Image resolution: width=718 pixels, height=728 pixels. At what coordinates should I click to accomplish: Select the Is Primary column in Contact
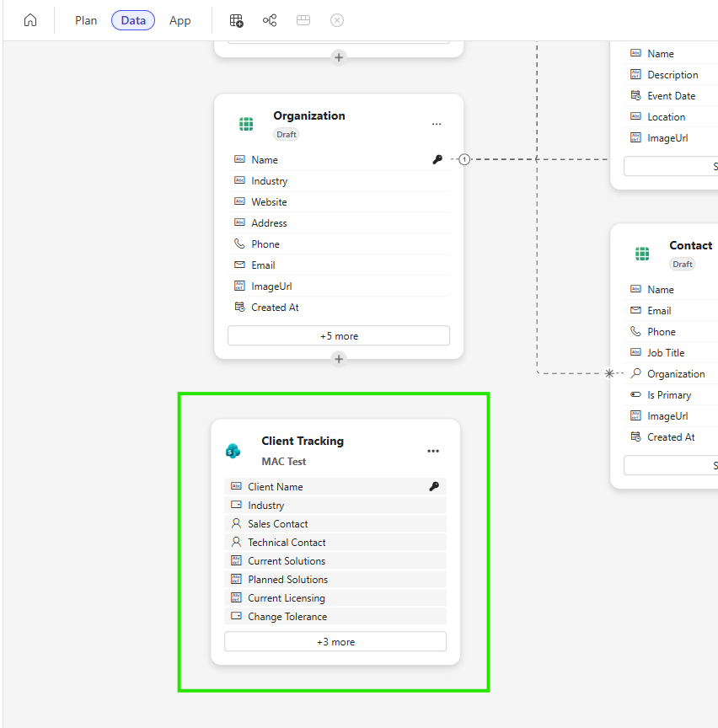tap(671, 395)
